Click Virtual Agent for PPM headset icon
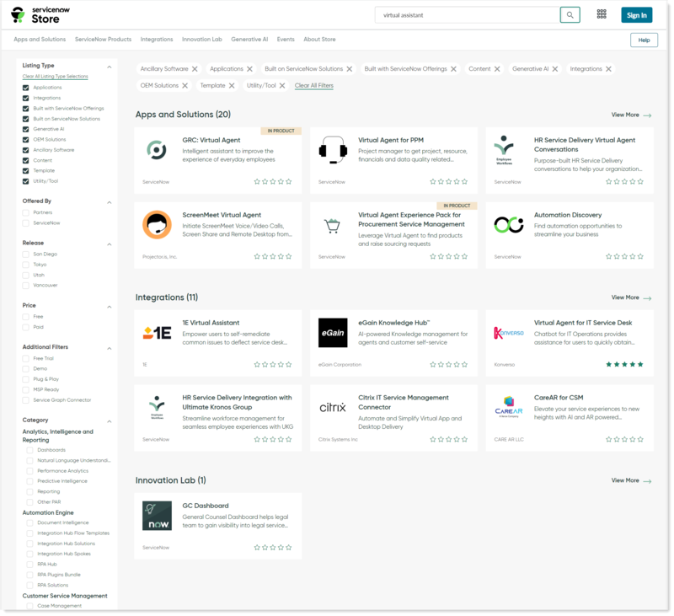This screenshot has width=674, height=616. coord(333,150)
